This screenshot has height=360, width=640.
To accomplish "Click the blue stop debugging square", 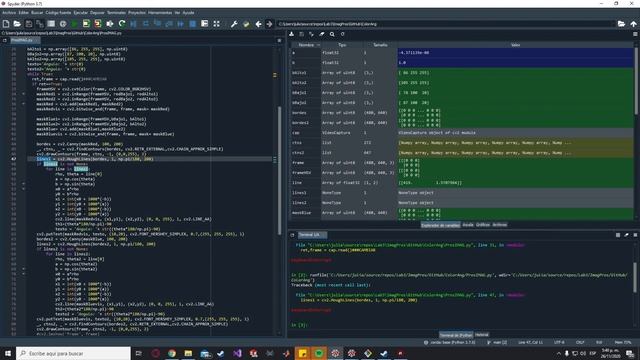I will [x=193, y=24].
